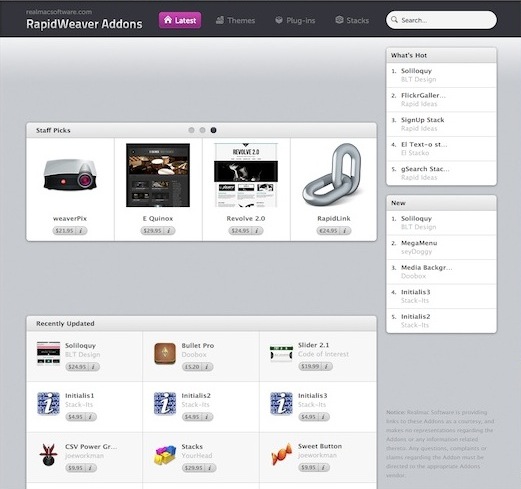This screenshot has width=521, height=489.
Task: Click the CSV Power Grid icon
Action: (x=48, y=454)
